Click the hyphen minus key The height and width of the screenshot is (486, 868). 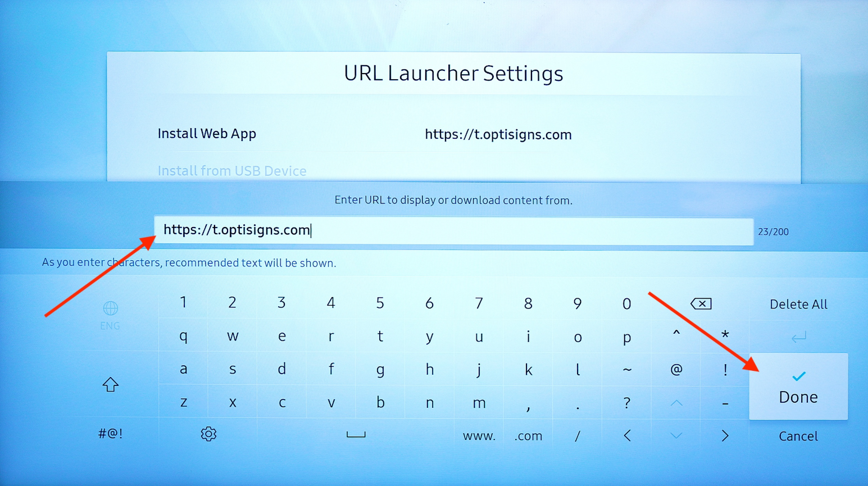[725, 403]
